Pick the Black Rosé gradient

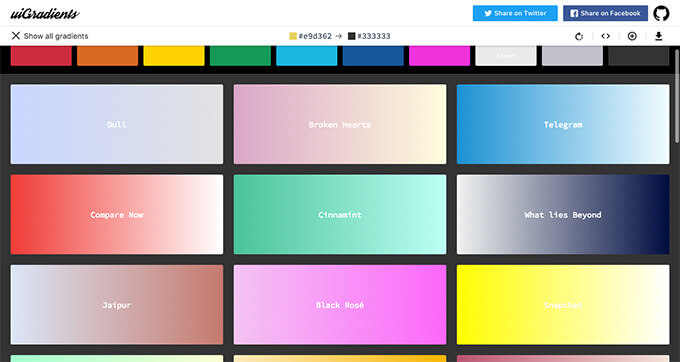(340, 305)
